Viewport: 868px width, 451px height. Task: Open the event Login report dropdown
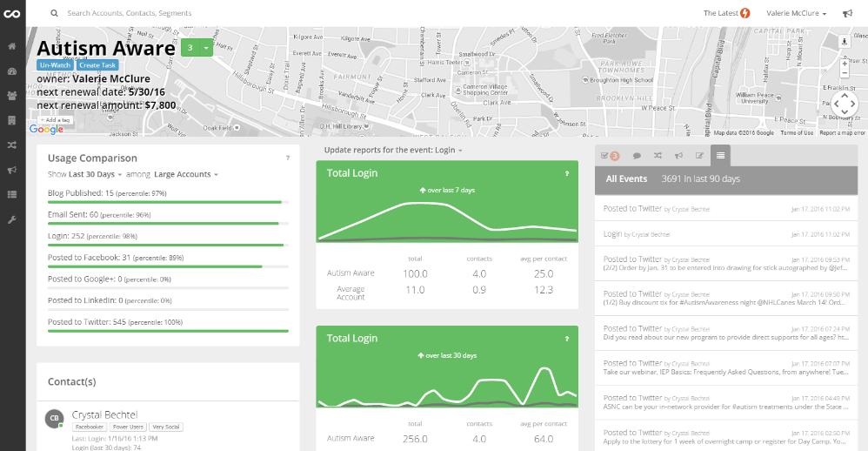393,150
